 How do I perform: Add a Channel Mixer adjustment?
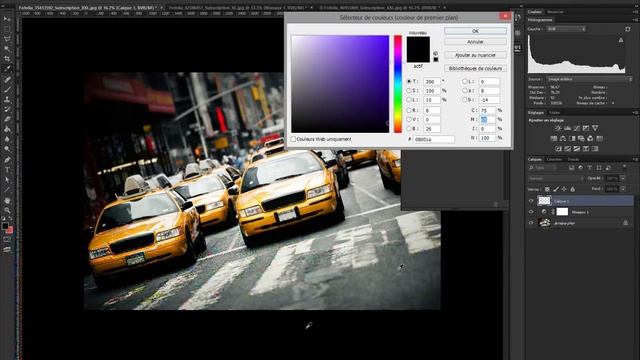click(590, 139)
